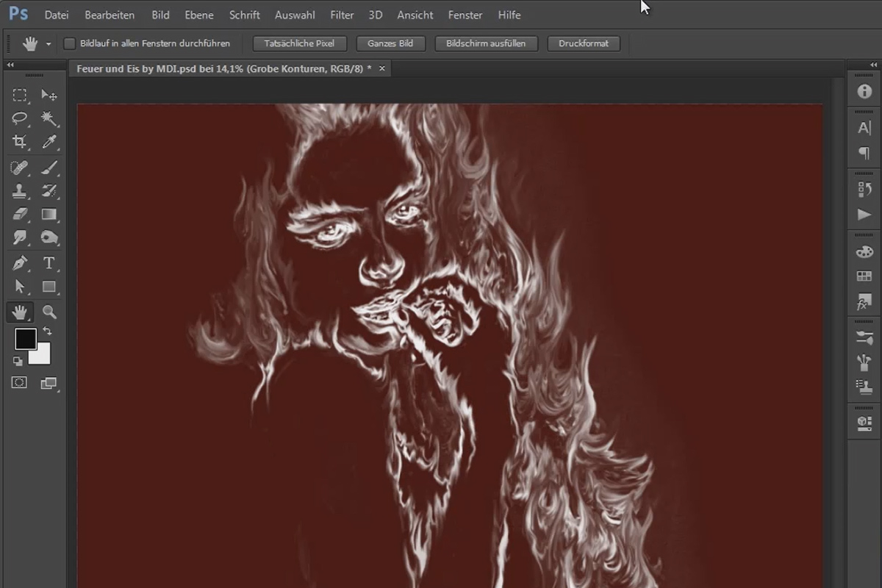This screenshot has width=882, height=588.
Task: Open the Fenster menu
Action: [x=465, y=15]
